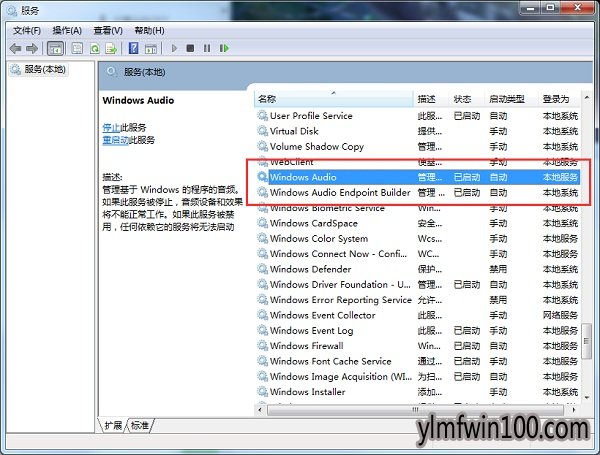Screen dimensions: 600x455
Task: Click gear icon of Windows Defender
Action: click(262, 269)
